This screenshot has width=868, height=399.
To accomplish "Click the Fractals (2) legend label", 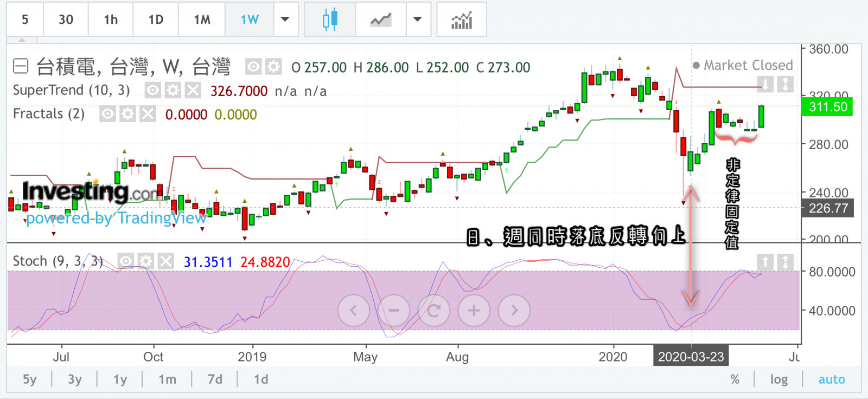I will click(49, 114).
